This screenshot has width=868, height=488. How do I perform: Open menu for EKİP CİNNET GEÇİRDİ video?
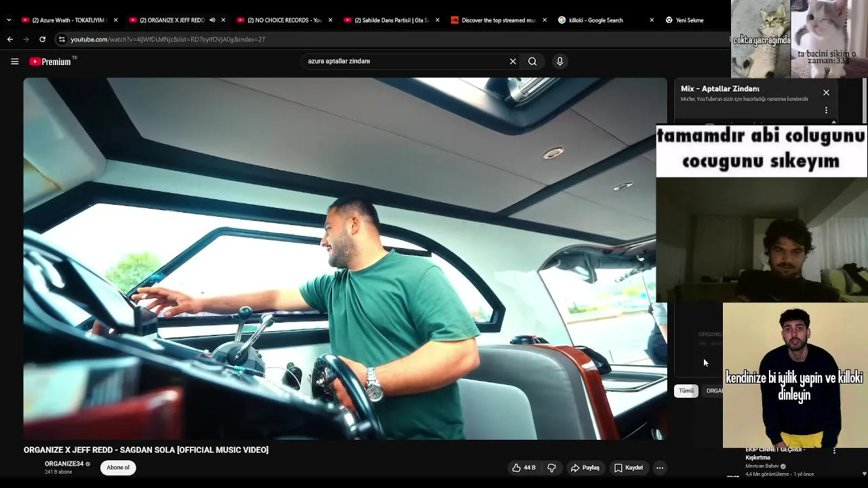(x=834, y=451)
